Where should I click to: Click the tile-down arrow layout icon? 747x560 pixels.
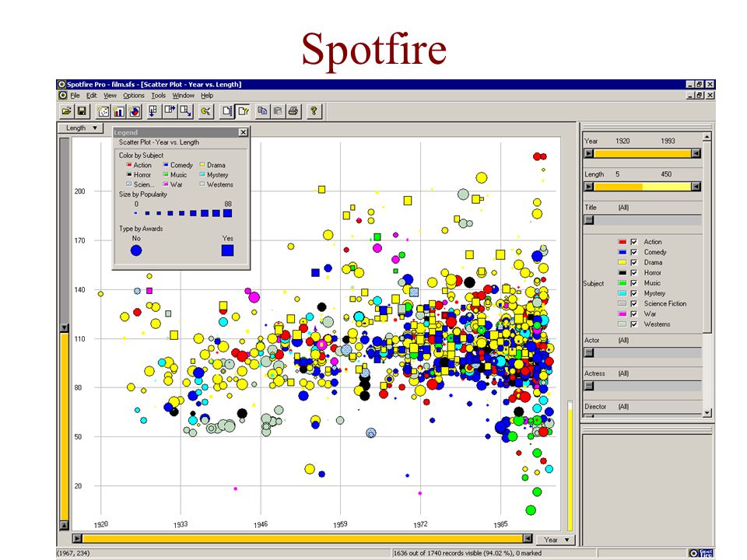coord(153,111)
